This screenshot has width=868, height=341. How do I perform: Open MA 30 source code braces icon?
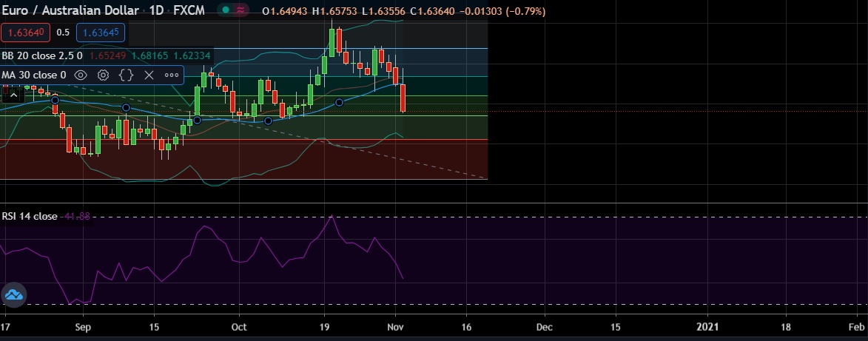(126, 75)
